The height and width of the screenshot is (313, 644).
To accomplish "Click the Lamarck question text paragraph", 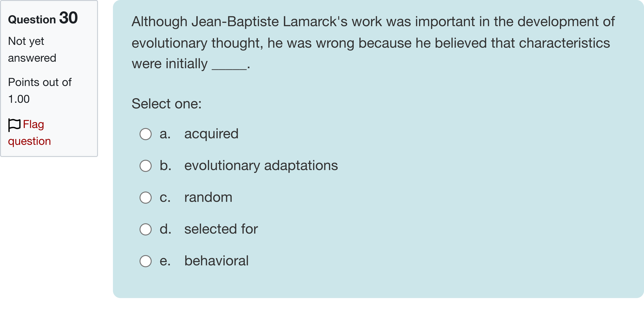I will 372,43.
